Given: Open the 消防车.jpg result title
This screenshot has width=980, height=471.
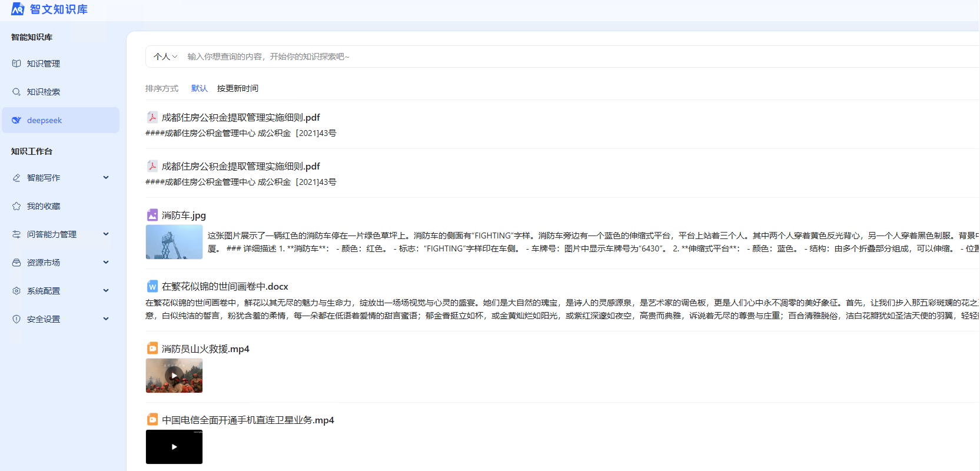Looking at the screenshot, I should (x=184, y=215).
